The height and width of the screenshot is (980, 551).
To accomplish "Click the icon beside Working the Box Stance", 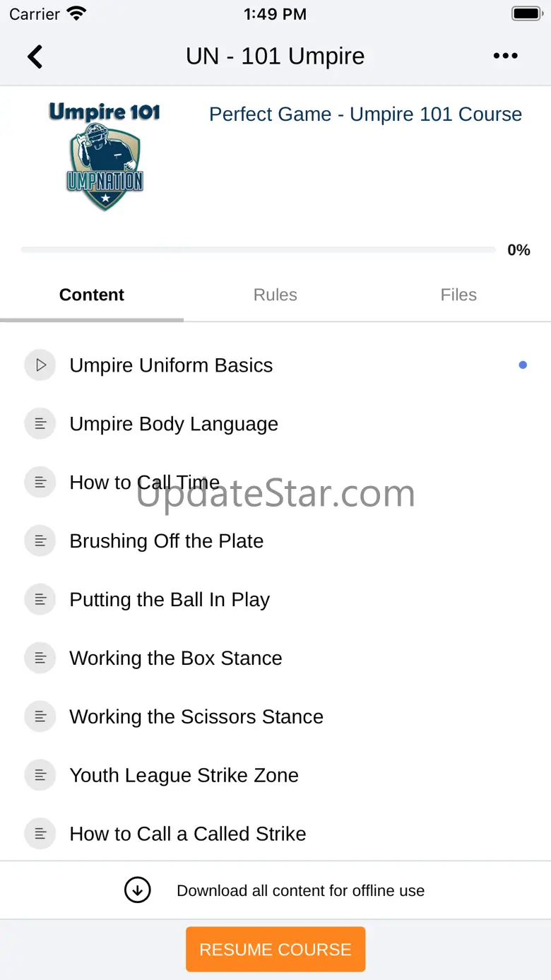I will (40, 659).
